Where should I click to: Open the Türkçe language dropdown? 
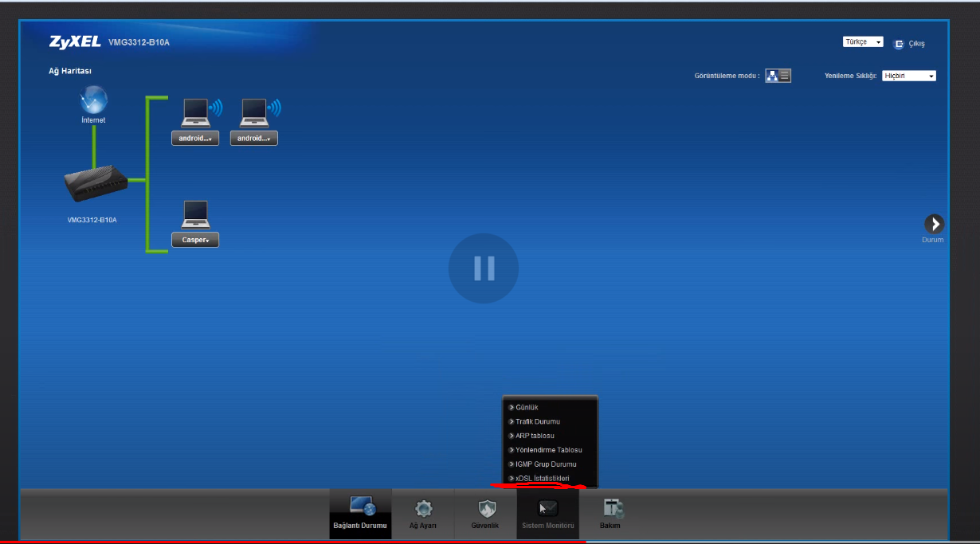863,42
